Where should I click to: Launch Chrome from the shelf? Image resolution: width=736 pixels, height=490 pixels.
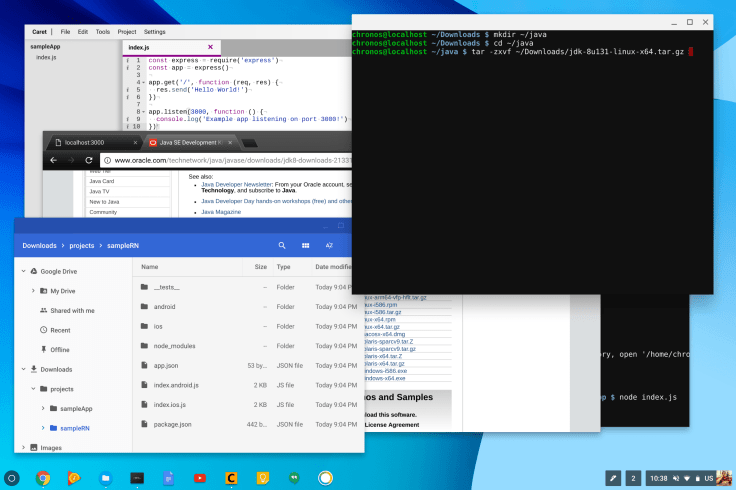click(43, 478)
